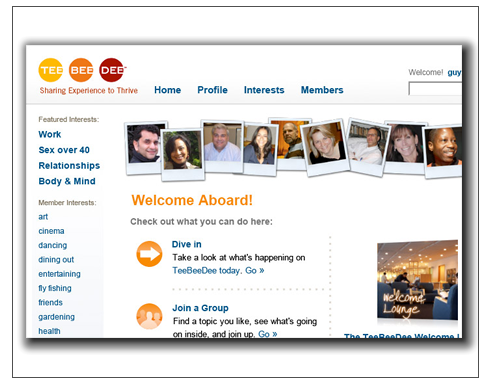Viewport: 488px width, 383px height.
Task: Open the Members menu item
Action: click(322, 90)
